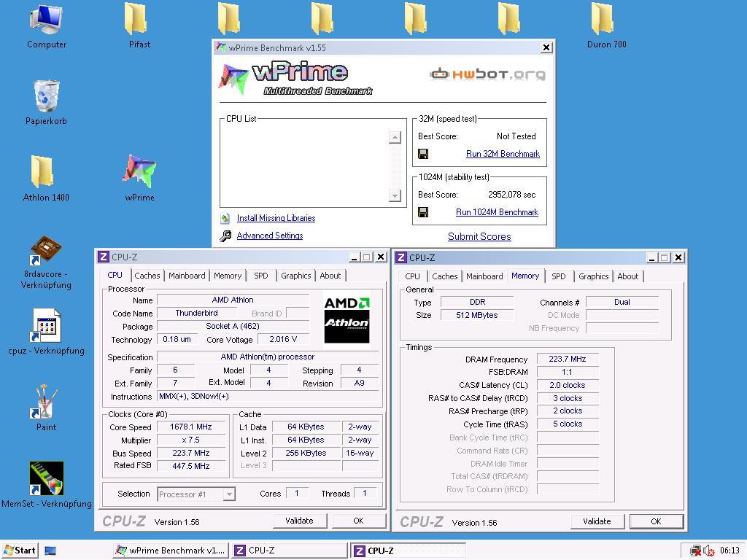Screen dimensions: 747x560
Task: Click the CPU List scroll down arrow
Action: pos(395,195)
